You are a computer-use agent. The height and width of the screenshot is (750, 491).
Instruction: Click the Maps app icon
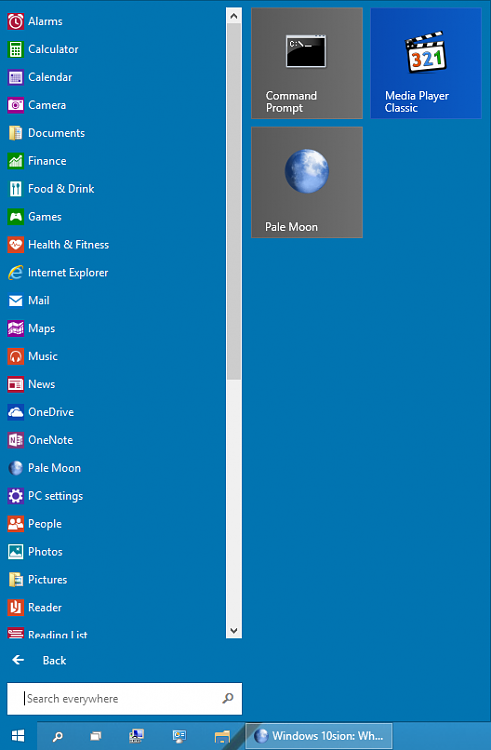(x=15, y=328)
